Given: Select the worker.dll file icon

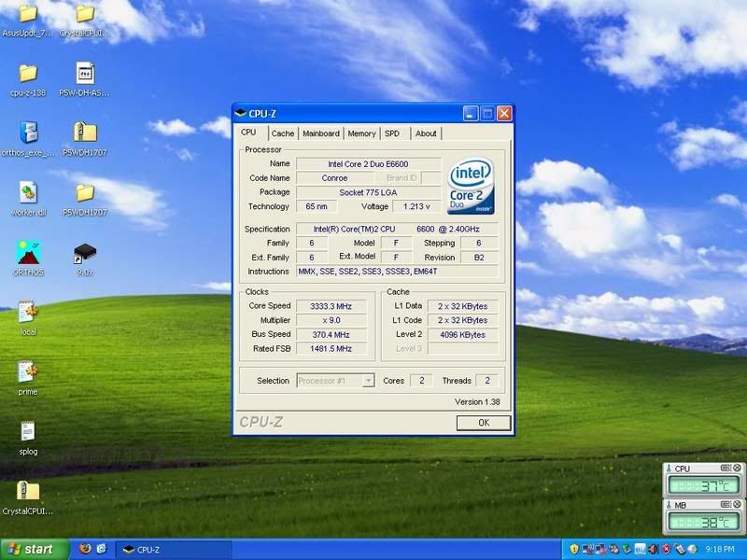Looking at the screenshot, I should tap(28, 192).
